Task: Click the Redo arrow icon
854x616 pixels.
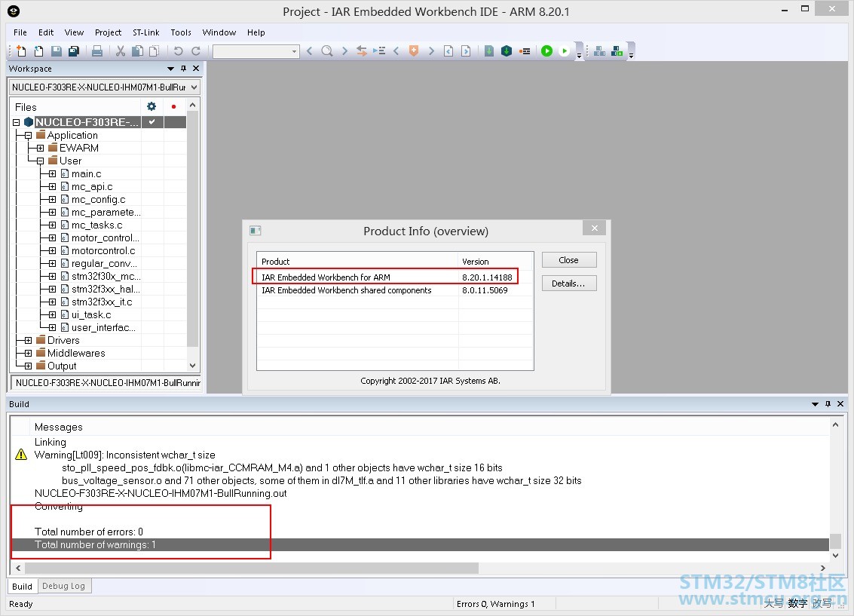Action: click(x=195, y=51)
